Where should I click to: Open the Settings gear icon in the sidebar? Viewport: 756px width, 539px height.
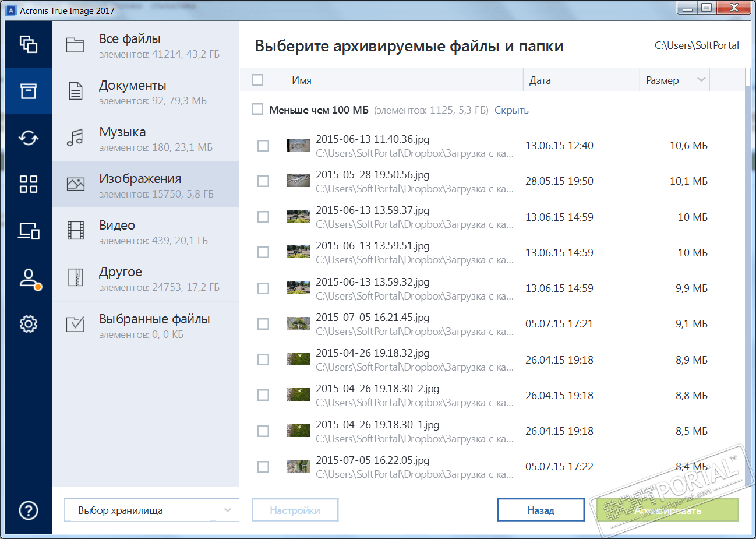(x=29, y=324)
